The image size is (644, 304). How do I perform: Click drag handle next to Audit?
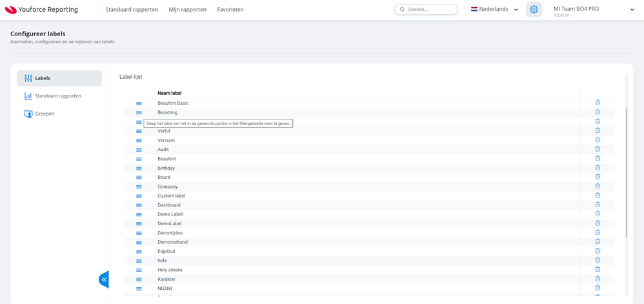click(139, 150)
